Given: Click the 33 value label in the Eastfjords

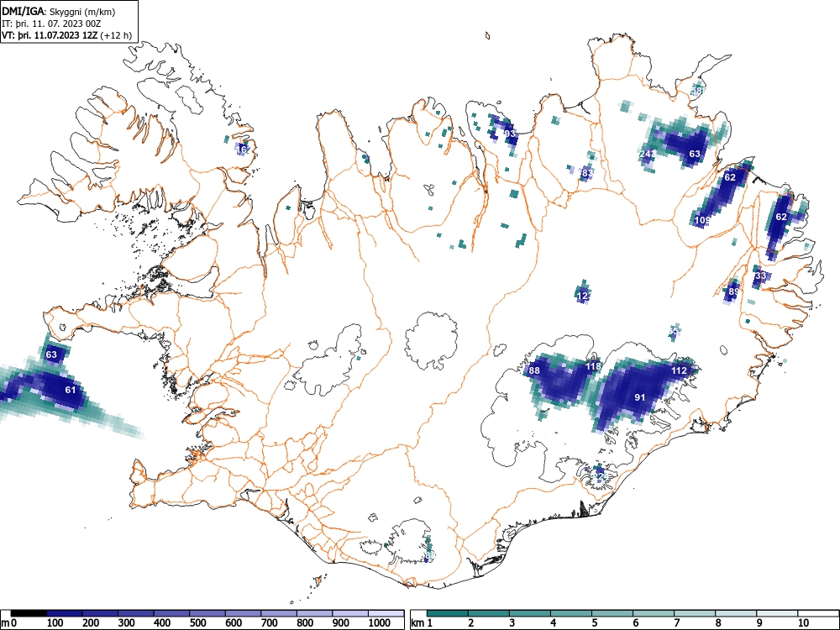Looking at the screenshot, I should click(761, 276).
